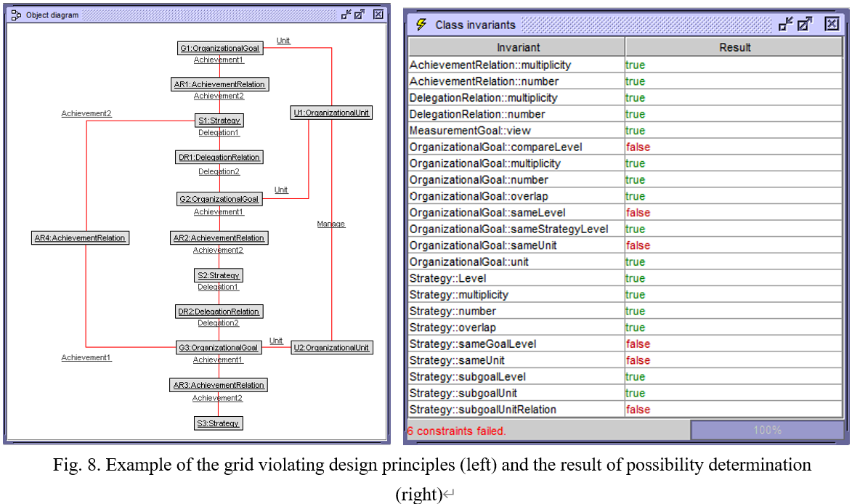Viewport: 852px width, 504px height.
Task: Select the Strategy::Level invariant row
Action: tap(625, 278)
